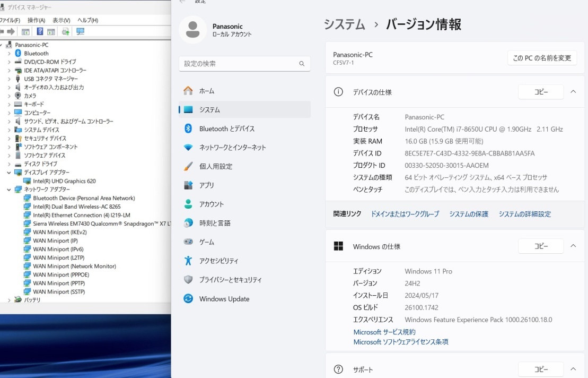Click the Help question mark toolbar icon

[x=40, y=32]
